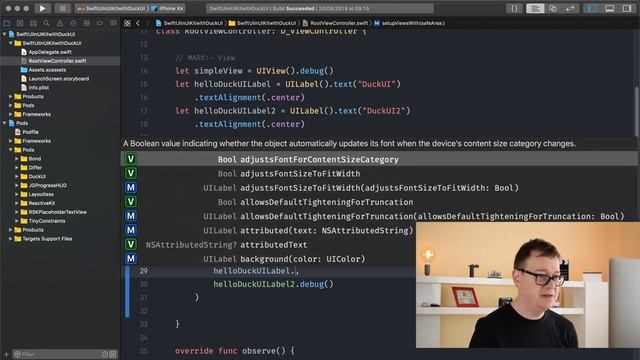
Task: Expand the DuckUI folder
Action: 17,177
